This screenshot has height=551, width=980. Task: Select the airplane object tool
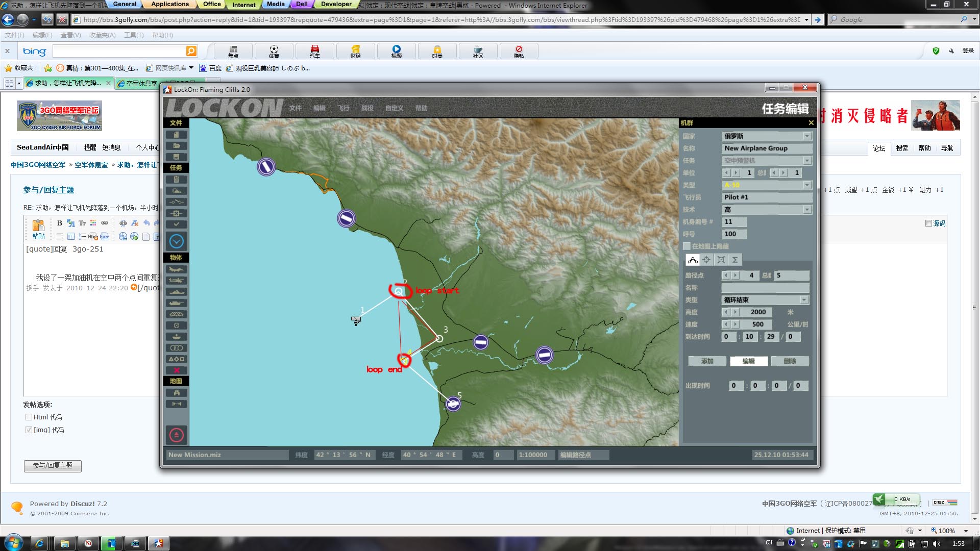pos(176,269)
